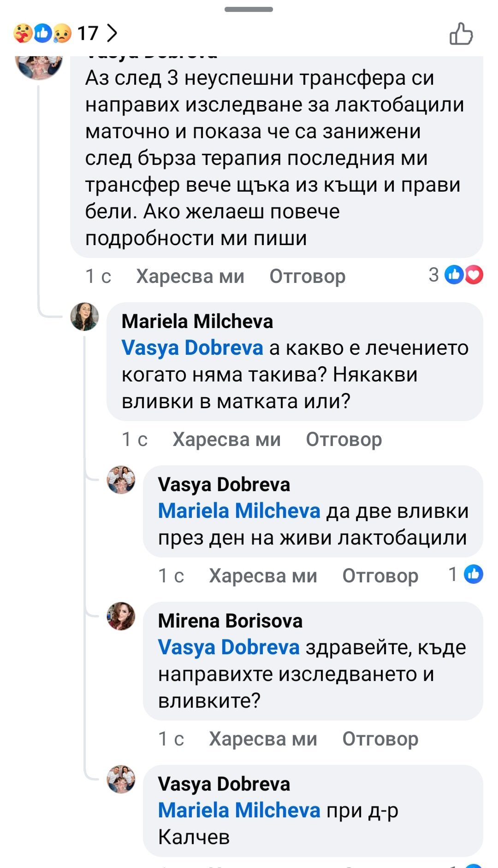Open Mariela Milcheva author name link
Image resolution: width=498 pixels, height=868 pixels.
pyautogui.click(x=197, y=321)
